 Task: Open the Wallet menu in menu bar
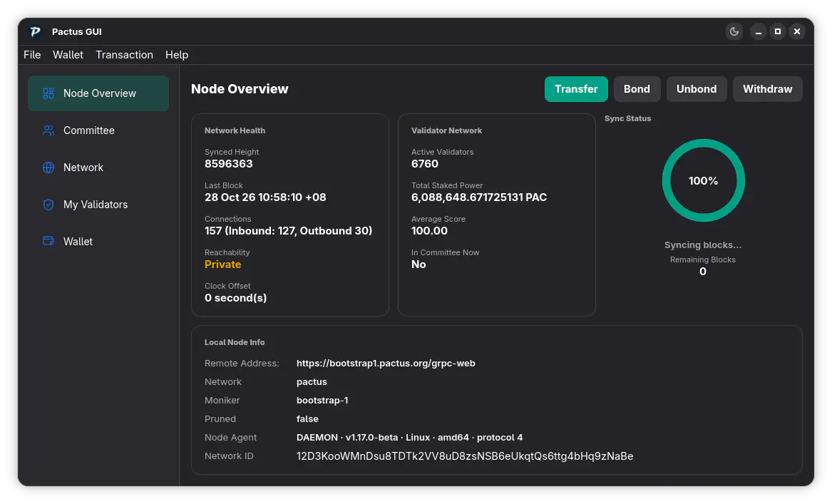tap(68, 55)
